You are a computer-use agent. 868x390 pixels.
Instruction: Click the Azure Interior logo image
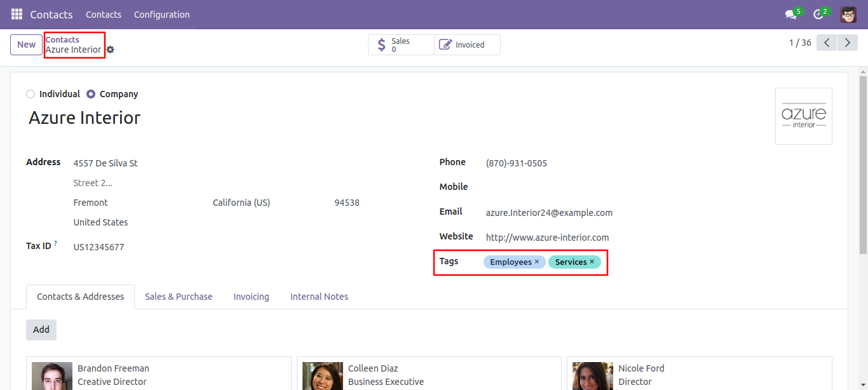coord(804,116)
